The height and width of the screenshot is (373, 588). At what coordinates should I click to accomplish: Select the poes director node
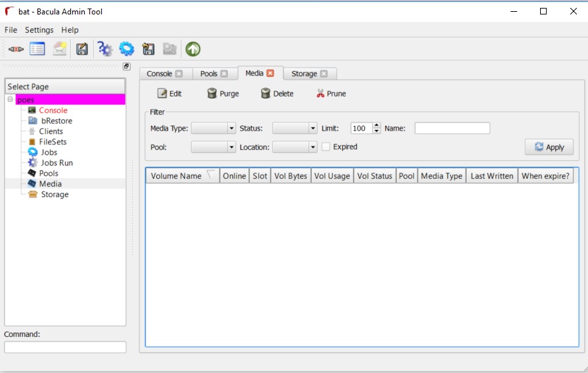click(x=70, y=100)
